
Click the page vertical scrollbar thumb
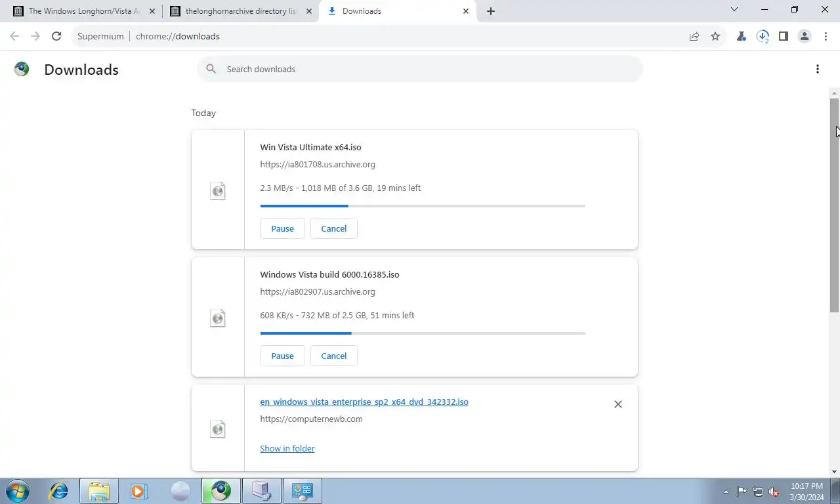[835, 205]
